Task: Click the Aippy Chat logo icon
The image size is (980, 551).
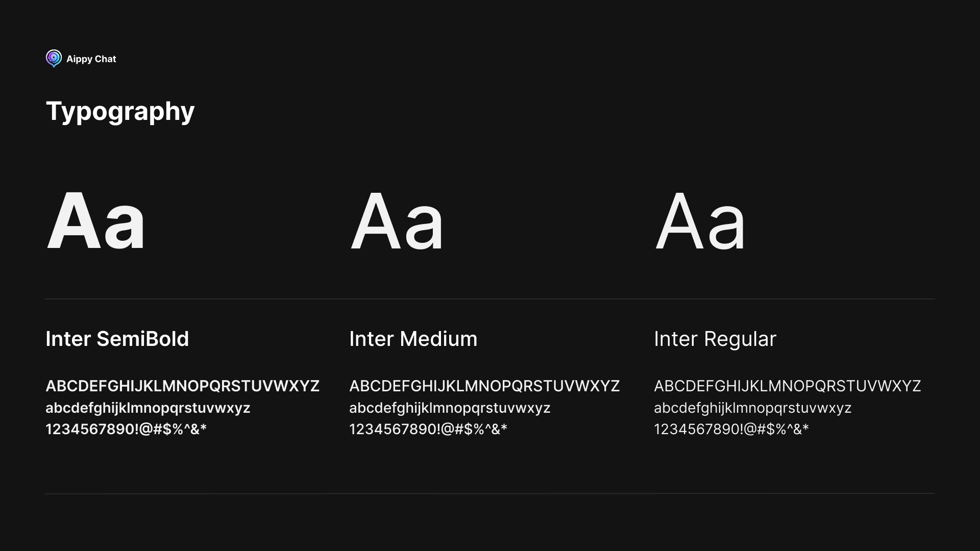Action: 54,59
